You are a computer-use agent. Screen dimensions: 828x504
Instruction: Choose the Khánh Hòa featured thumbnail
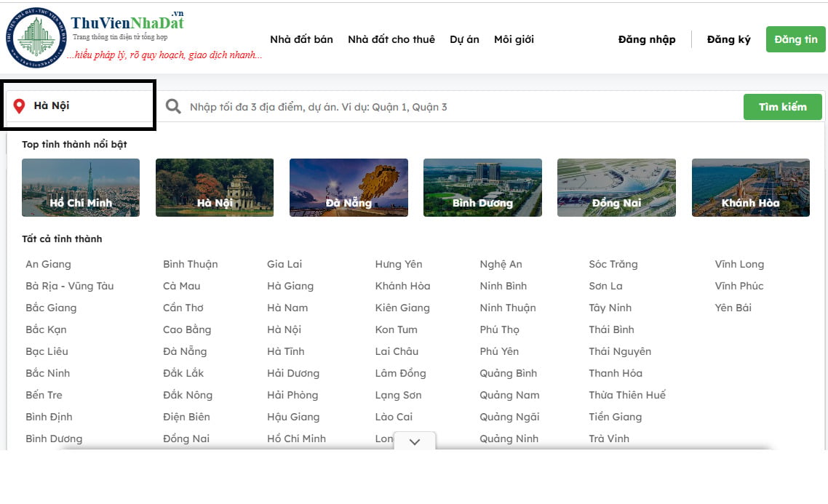click(x=750, y=188)
